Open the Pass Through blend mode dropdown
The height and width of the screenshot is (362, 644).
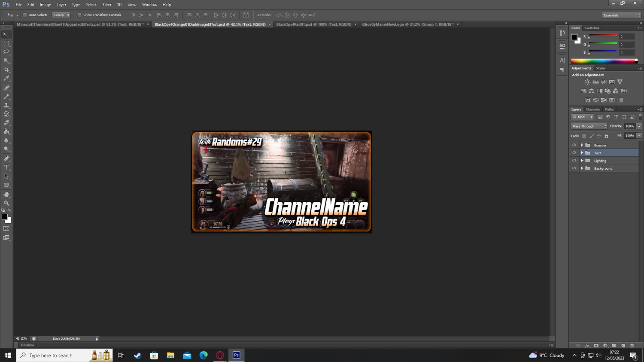tap(589, 126)
